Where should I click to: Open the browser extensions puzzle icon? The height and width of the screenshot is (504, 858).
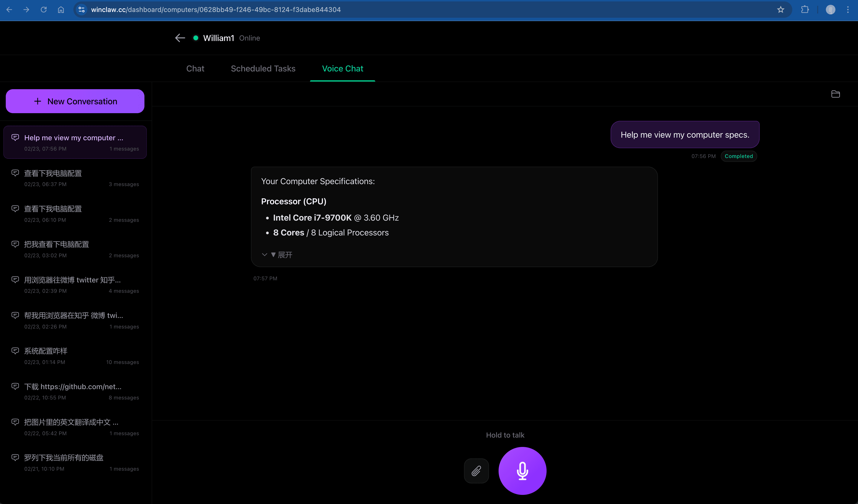(804, 10)
